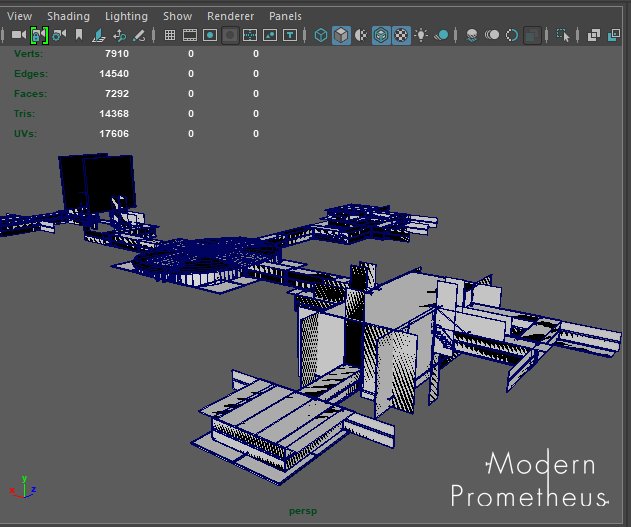Click the Isolate Select icon

pos(563,35)
